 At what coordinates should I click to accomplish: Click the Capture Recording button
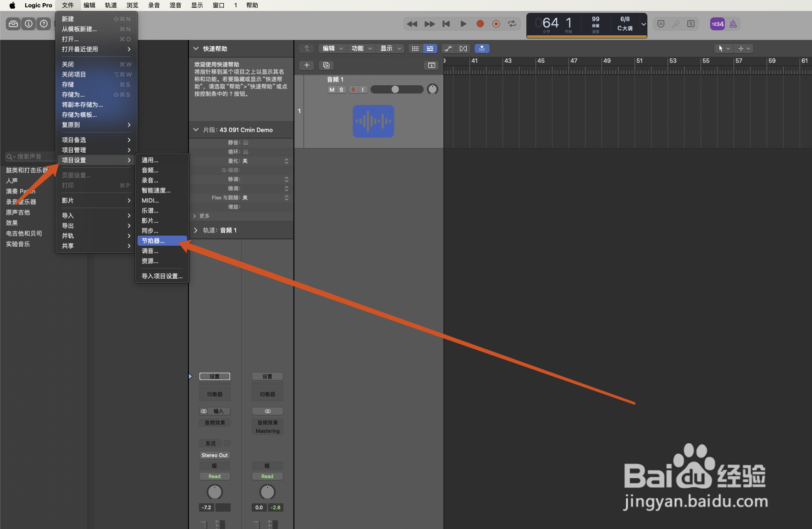point(496,24)
